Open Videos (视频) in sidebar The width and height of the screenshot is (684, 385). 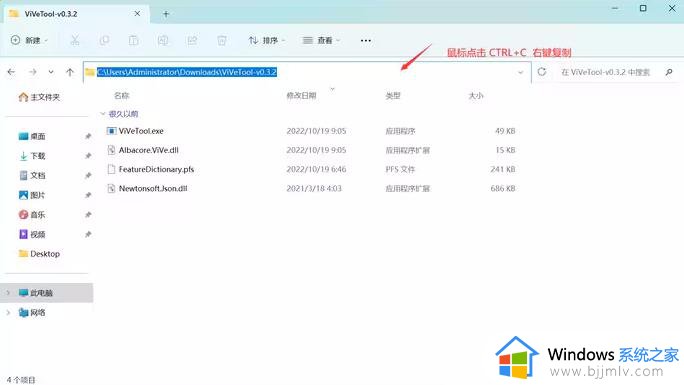point(32,234)
